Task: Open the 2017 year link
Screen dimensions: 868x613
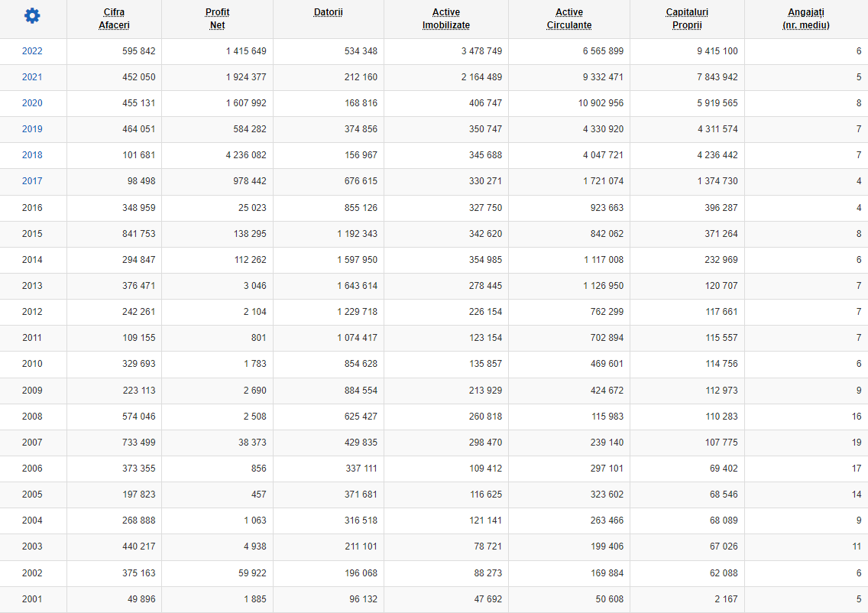Action: point(32,181)
